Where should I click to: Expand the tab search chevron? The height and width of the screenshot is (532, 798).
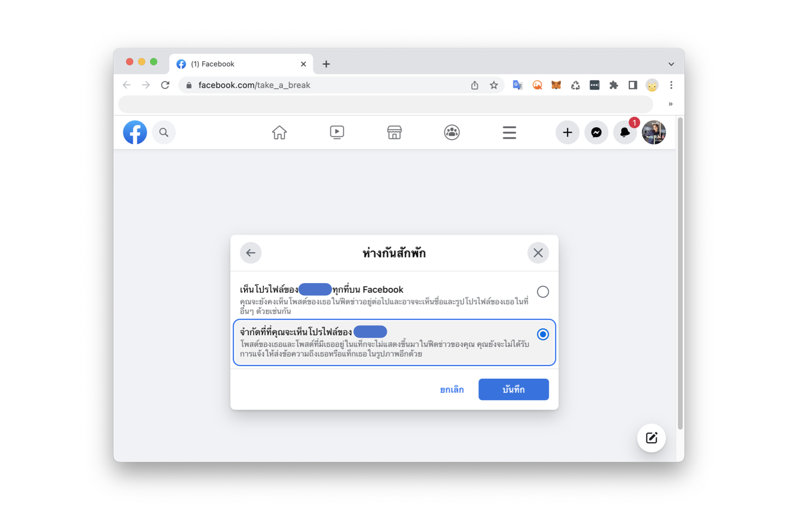(x=671, y=64)
